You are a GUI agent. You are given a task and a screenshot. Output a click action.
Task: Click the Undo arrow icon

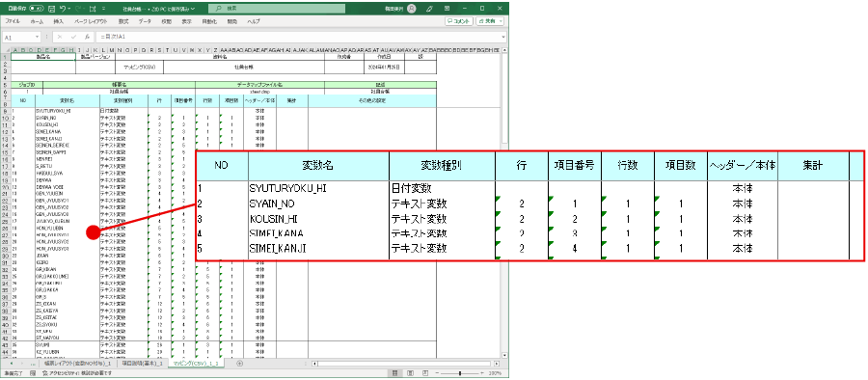coord(63,9)
